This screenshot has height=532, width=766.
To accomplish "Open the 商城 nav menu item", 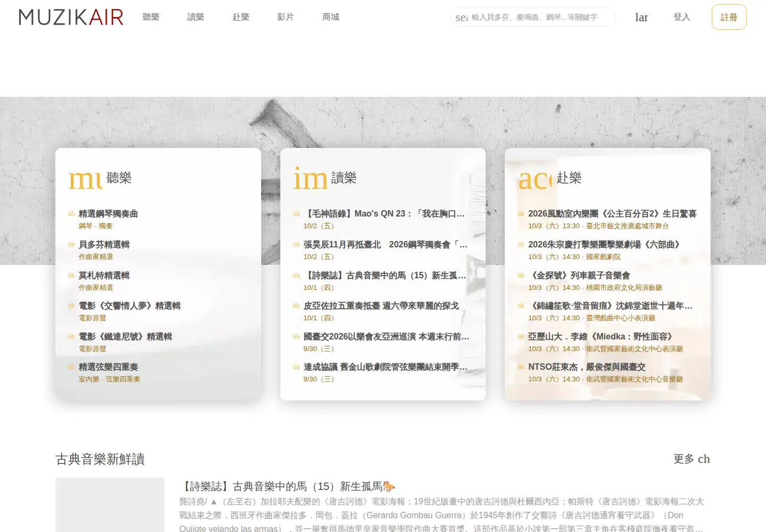I will pyautogui.click(x=331, y=17).
